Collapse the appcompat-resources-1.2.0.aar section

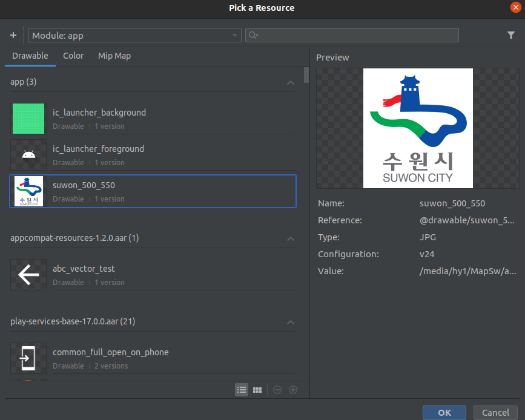(291, 239)
